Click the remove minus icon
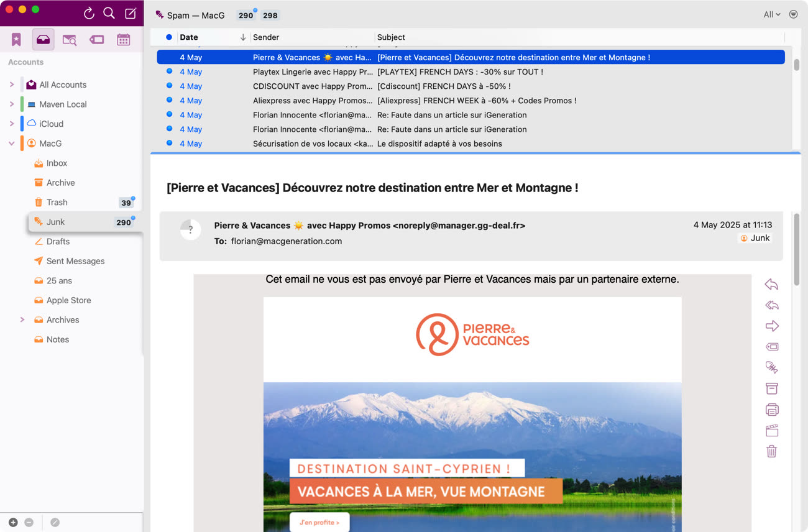 (x=29, y=523)
